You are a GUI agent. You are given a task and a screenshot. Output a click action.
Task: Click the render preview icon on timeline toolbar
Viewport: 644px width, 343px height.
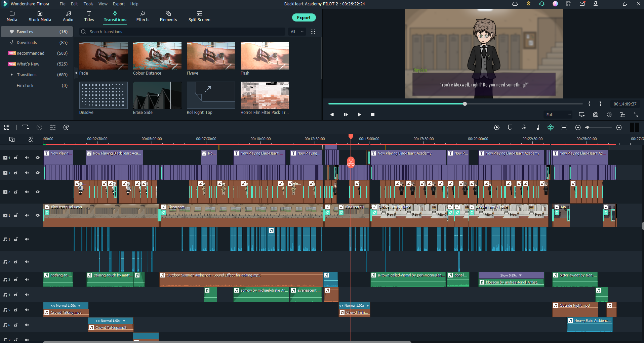coord(497,127)
